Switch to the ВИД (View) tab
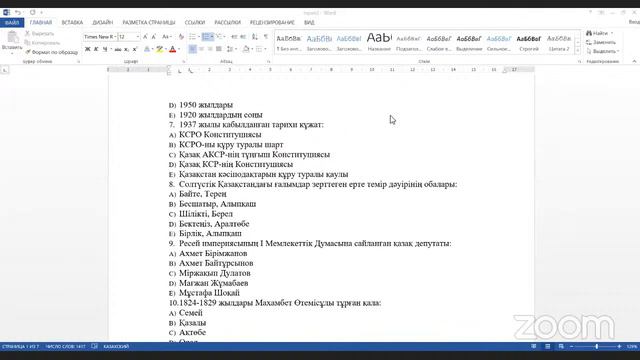The height and width of the screenshot is (360, 640). click(x=309, y=22)
